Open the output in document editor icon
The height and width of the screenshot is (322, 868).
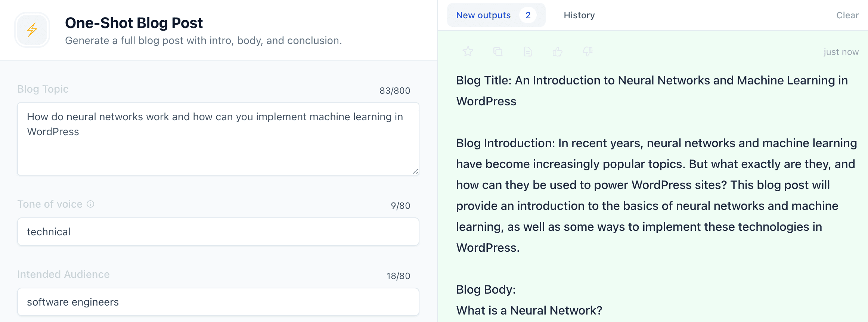coord(527,52)
